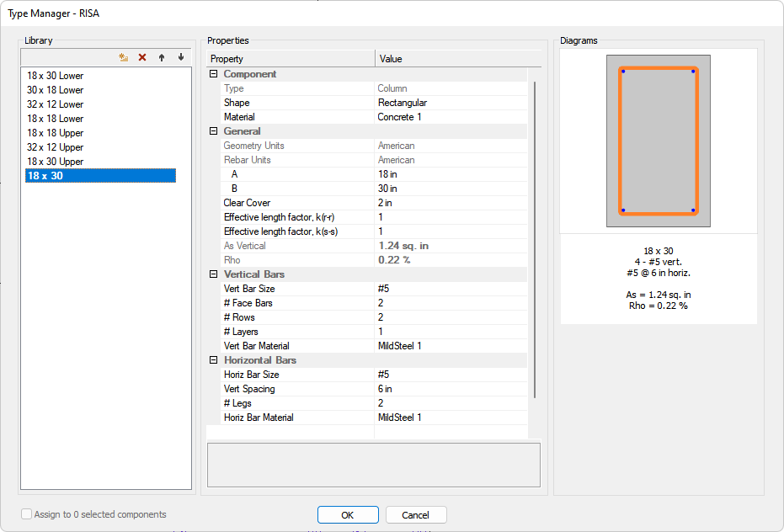Toggle Assign to 0 selected components checkbox

coord(27,514)
